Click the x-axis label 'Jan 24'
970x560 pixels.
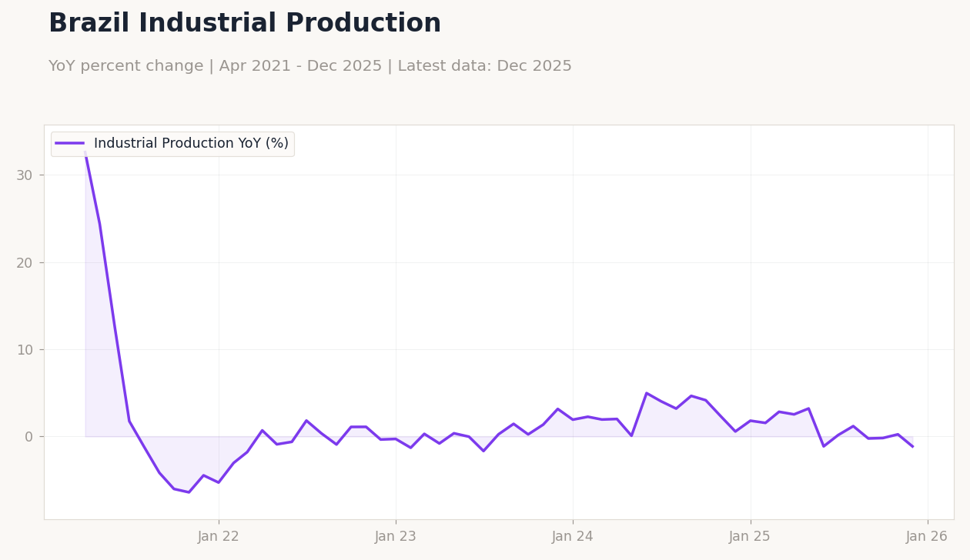click(x=573, y=537)
